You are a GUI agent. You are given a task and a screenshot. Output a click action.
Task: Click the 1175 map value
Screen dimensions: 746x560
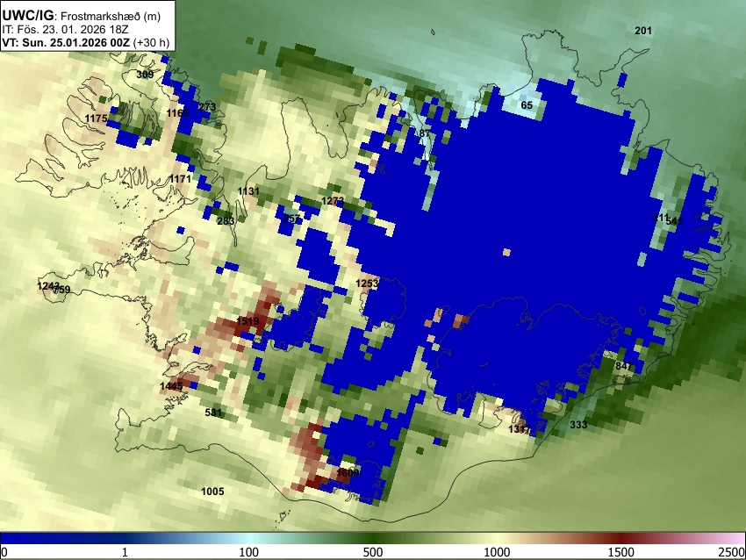coord(97,118)
